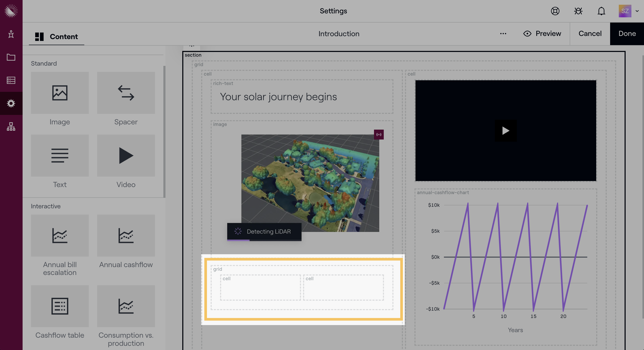This screenshot has height=350, width=644.
Task: Pick the Cashflow table component
Action: click(60, 306)
